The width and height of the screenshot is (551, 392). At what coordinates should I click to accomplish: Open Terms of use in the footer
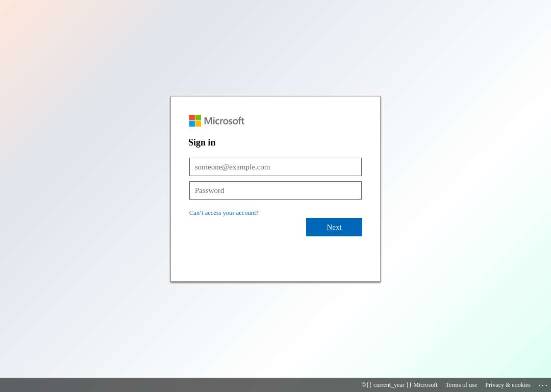click(x=461, y=385)
